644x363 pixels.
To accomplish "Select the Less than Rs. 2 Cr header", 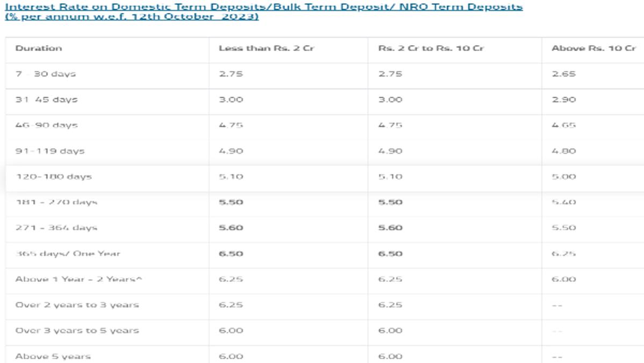I will 266,48.
